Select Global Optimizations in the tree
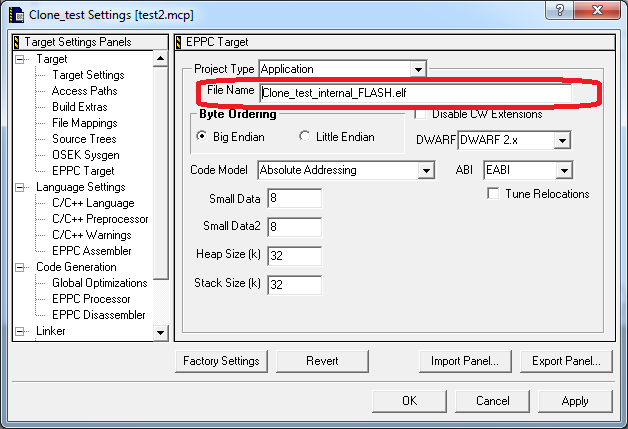628x429 pixels. [100, 283]
